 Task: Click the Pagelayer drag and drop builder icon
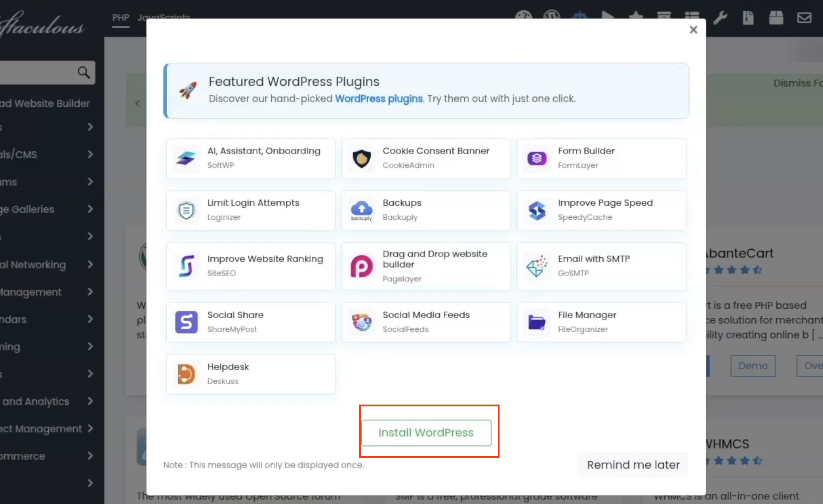(x=361, y=266)
